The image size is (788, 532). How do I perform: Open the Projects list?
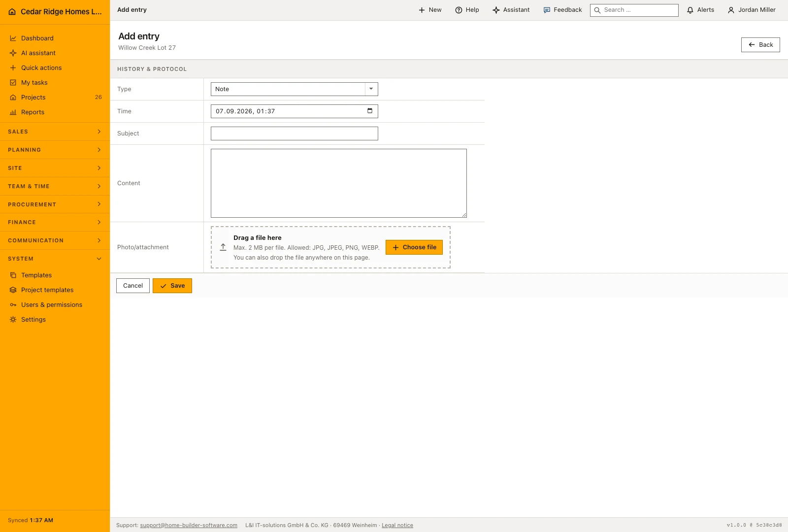click(55, 97)
